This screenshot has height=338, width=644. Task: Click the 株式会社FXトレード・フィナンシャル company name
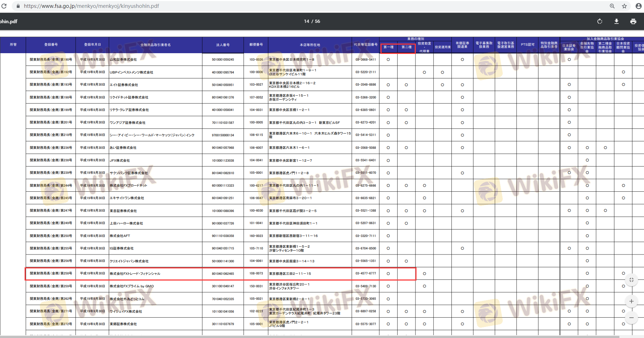(135, 274)
